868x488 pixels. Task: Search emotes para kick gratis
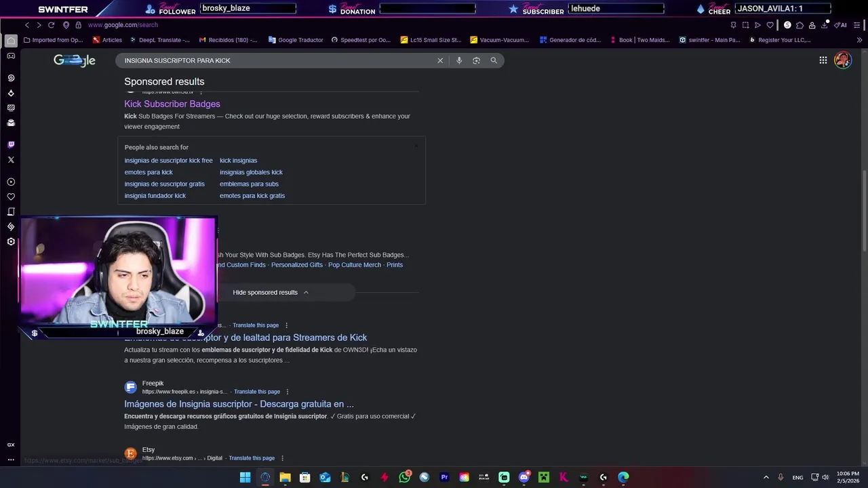click(x=252, y=196)
